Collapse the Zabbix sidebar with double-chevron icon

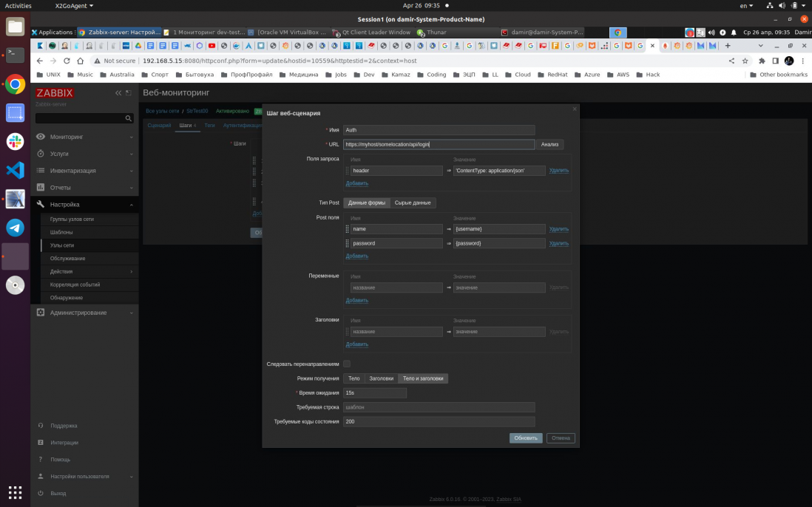pos(118,93)
